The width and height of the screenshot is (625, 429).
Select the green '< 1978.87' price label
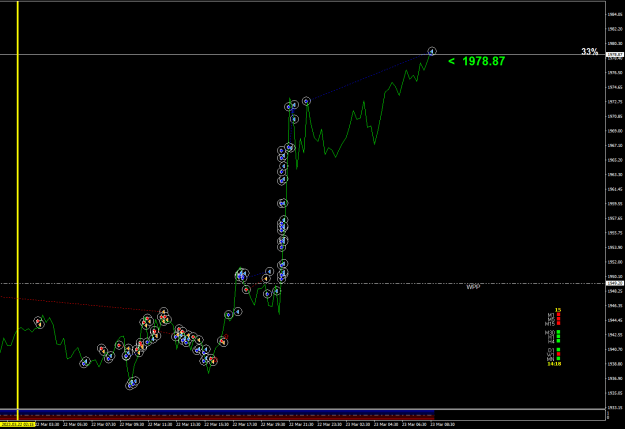click(476, 61)
